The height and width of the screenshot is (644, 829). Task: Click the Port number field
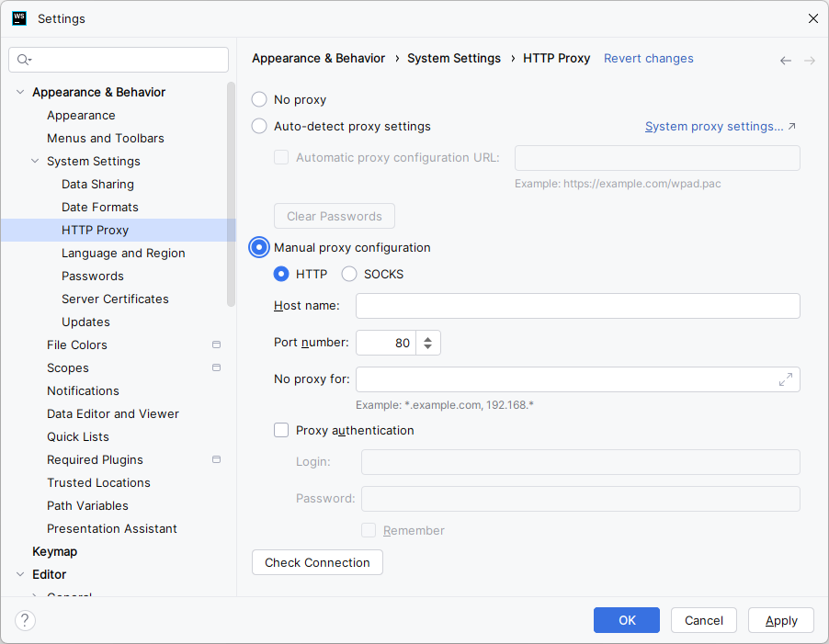coord(386,343)
